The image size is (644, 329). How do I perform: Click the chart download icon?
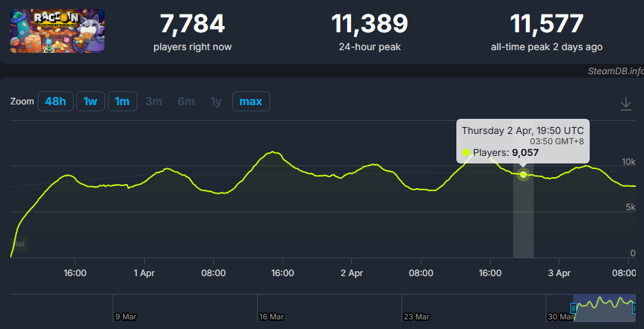(625, 103)
